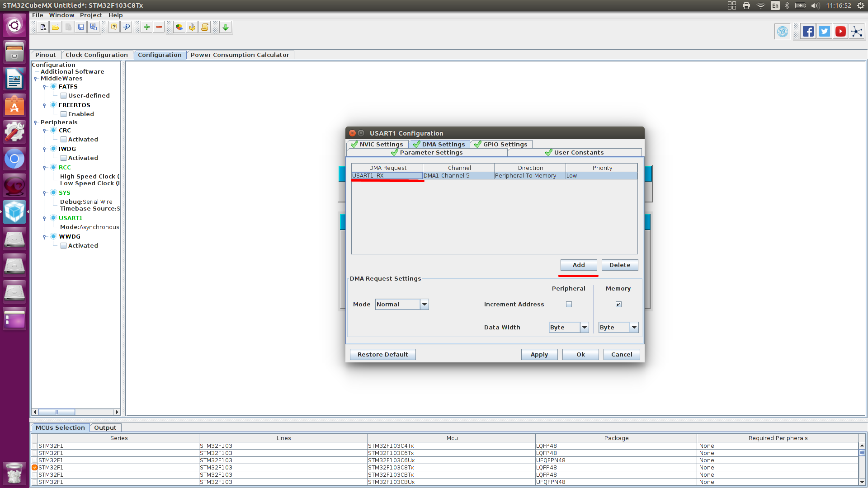868x488 pixels.
Task: Switch to the Output tab
Action: [x=105, y=427]
